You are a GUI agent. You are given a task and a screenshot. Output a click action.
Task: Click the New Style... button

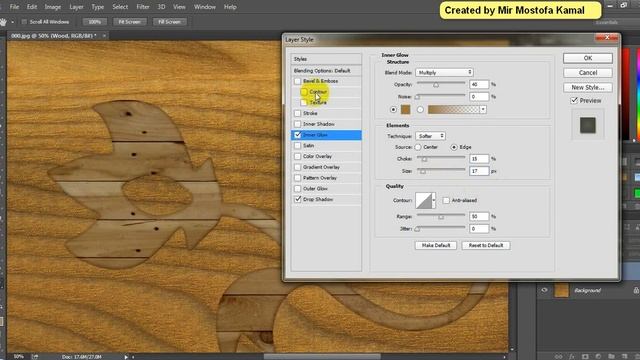click(588, 87)
